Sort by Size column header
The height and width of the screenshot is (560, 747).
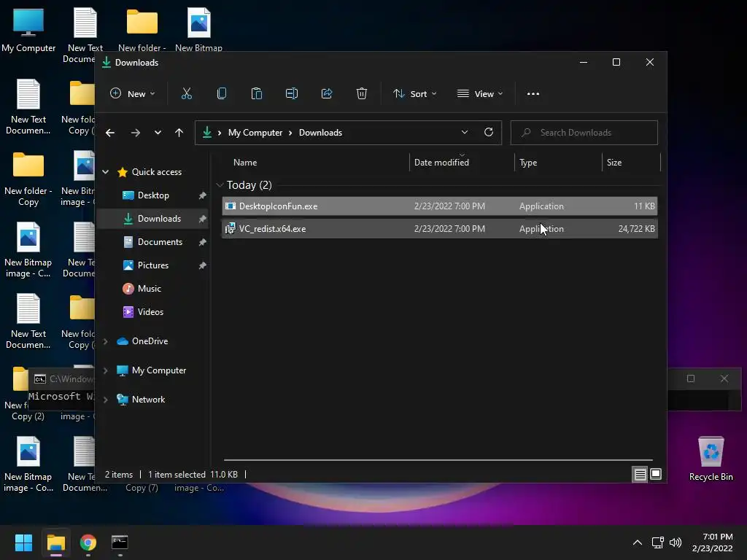tap(631, 163)
